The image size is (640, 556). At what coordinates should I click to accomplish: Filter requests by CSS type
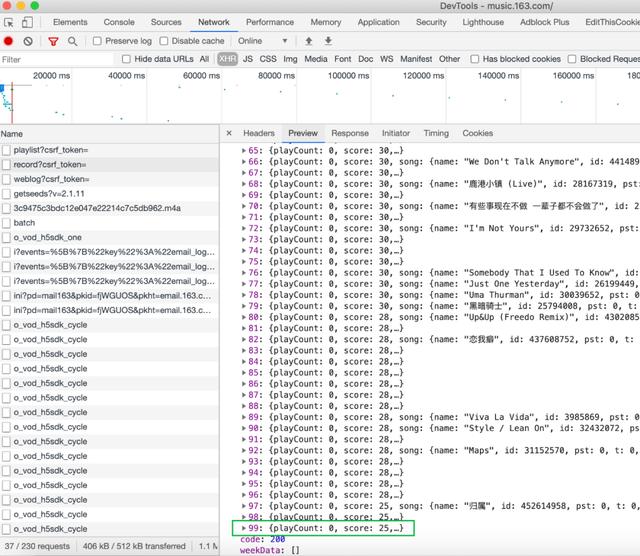point(268,59)
